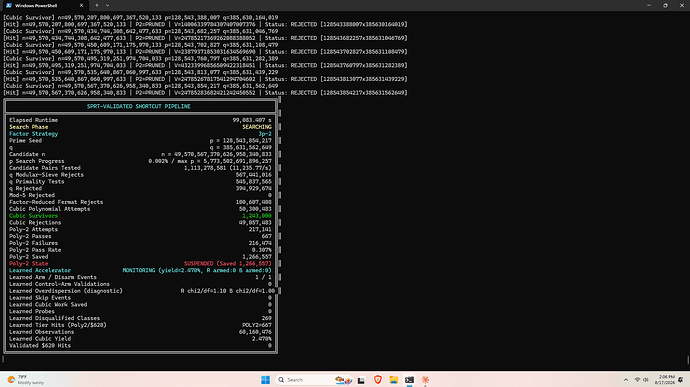Open the new-tab profile dropdown arrow
The height and width of the screenshot is (387, 690).
[x=107, y=5]
